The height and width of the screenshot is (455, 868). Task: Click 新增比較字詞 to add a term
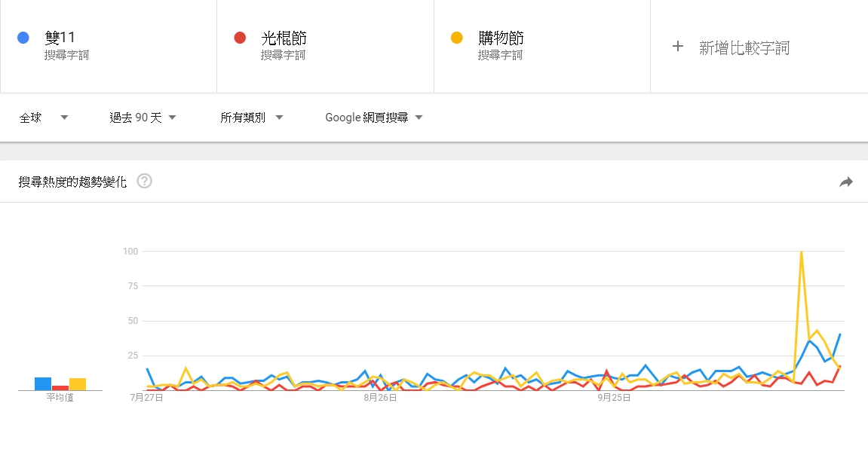[744, 48]
